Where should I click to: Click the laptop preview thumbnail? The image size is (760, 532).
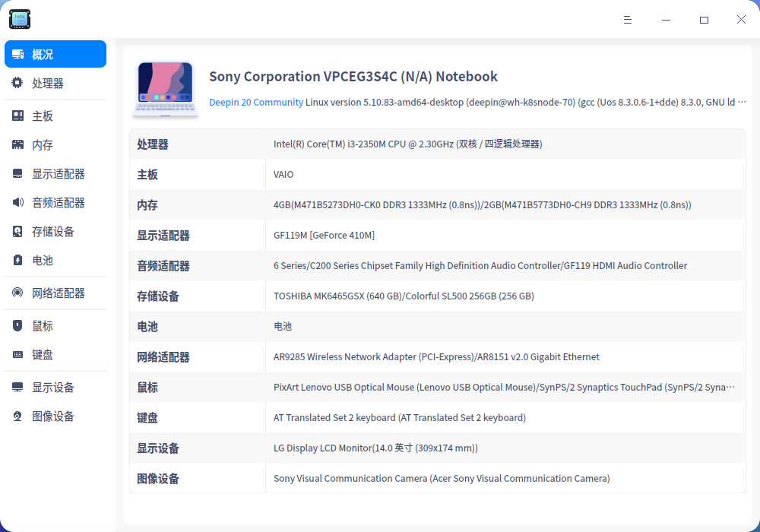tap(165, 89)
